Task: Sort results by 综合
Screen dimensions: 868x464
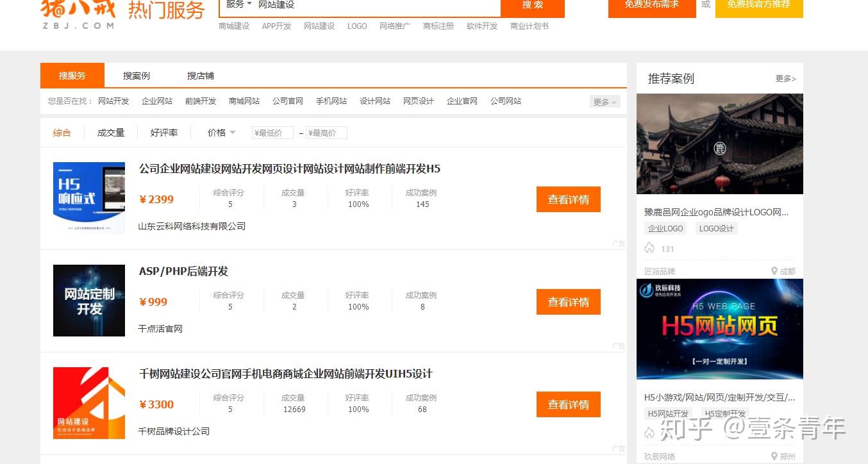Action: click(x=62, y=133)
